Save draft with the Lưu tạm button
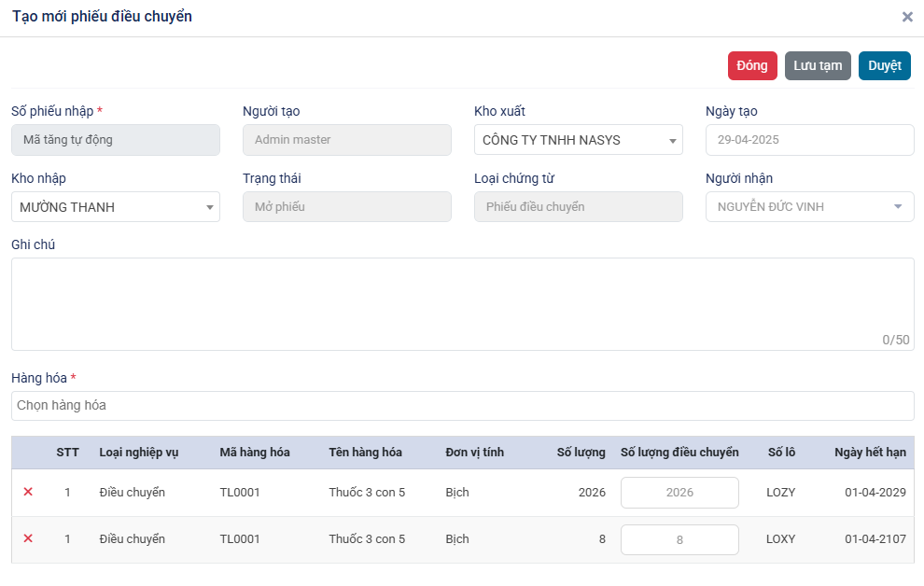Viewport: 924px width, 586px height. [818, 66]
